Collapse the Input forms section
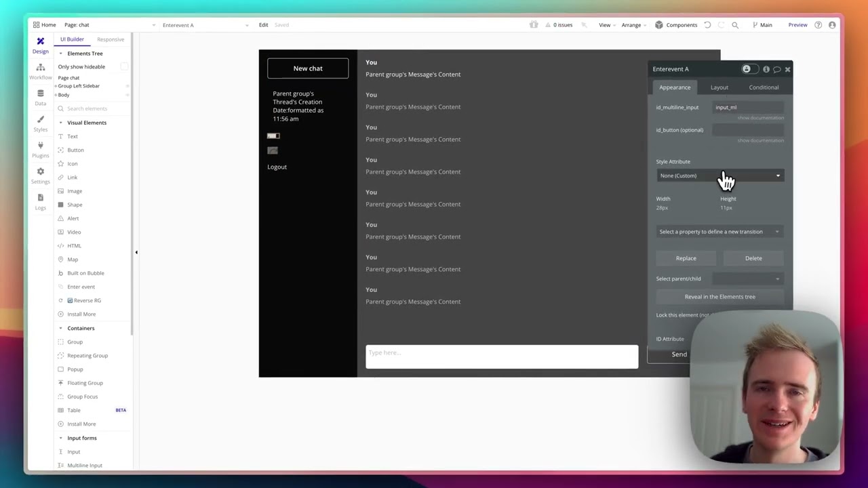Viewport: 868px width, 488px height. click(x=60, y=438)
